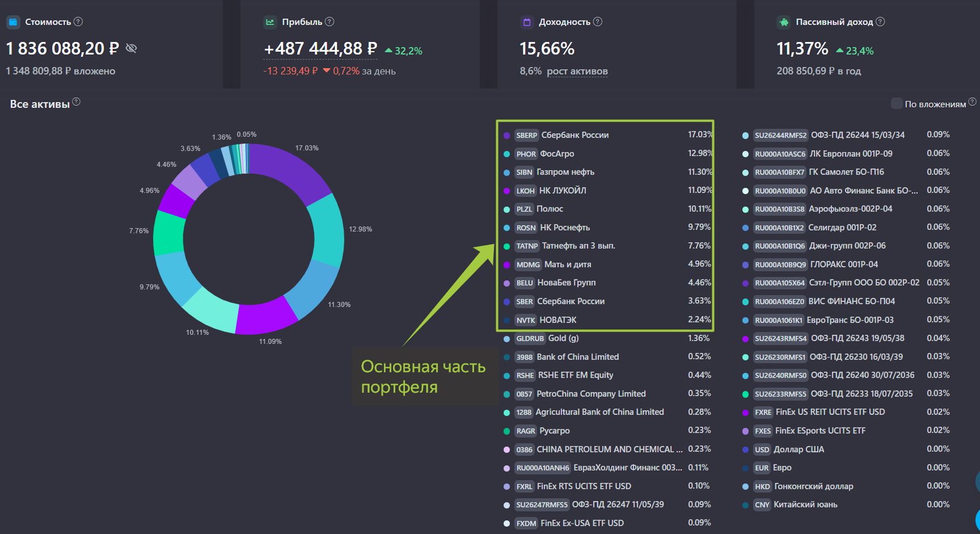Image resolution: width=980 pixels, height=534 pixels.
Task: Open CHINA PETROLEUM AND CHEMICAL row
Action: point(607,449)
